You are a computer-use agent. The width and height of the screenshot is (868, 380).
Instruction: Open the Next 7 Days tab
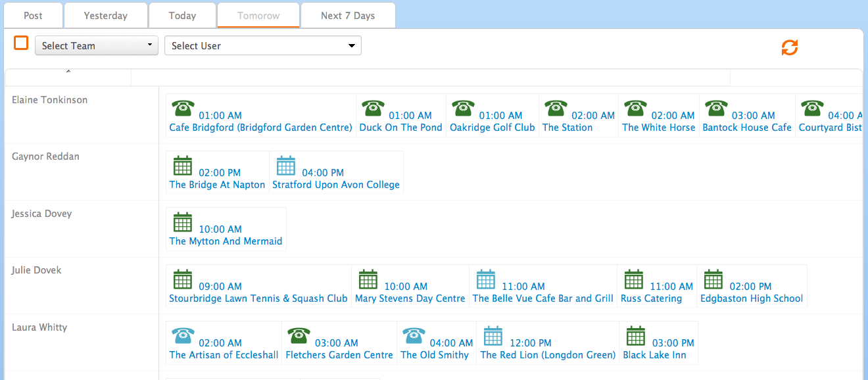(348, 15)
